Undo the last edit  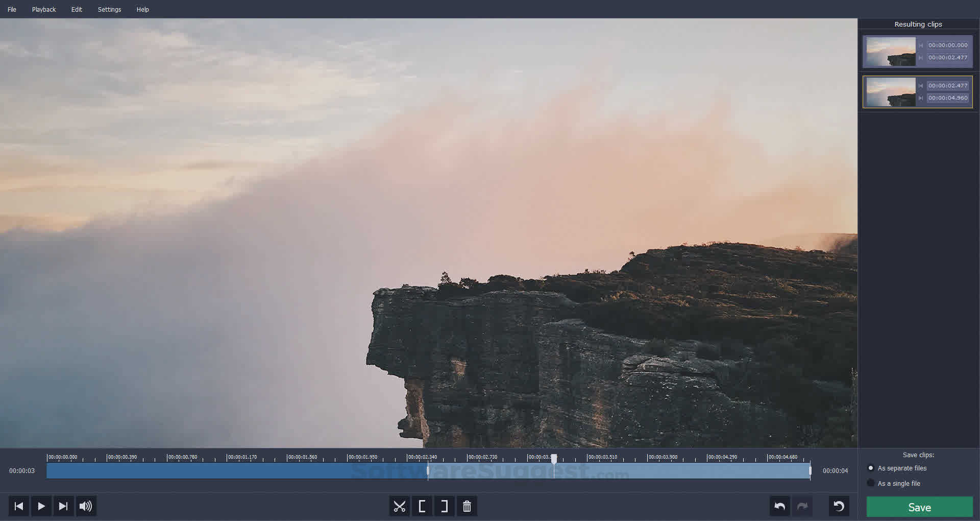tap(779, 506)
